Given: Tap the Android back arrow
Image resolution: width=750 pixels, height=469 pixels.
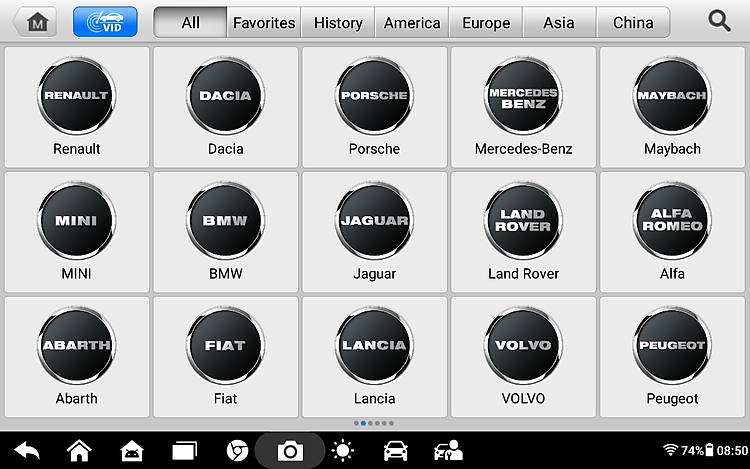Looking at the screenshot, I should [27, 451].
